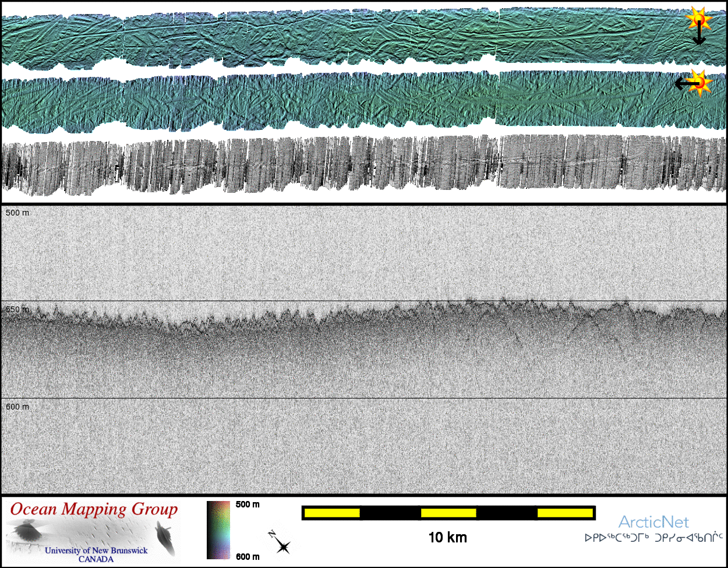Click the depth color scale bar
This screenshot has height=568, width=728.
[218, 530]
